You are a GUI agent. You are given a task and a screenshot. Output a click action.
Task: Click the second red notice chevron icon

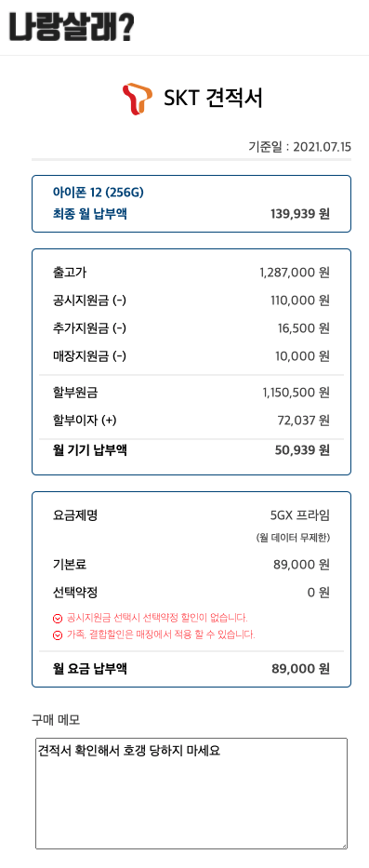pyautogui.click(x=57, y=634)
